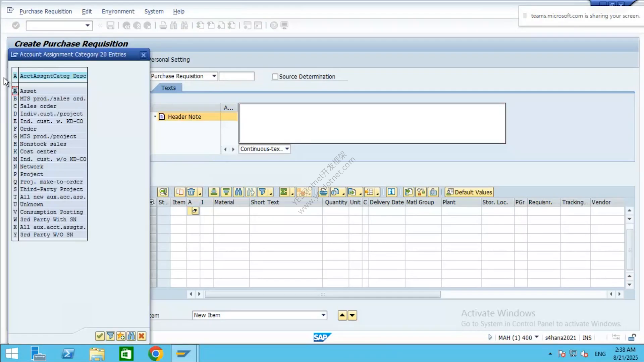Select the 'Third-Party Project' entry

[x=50, y=189]
